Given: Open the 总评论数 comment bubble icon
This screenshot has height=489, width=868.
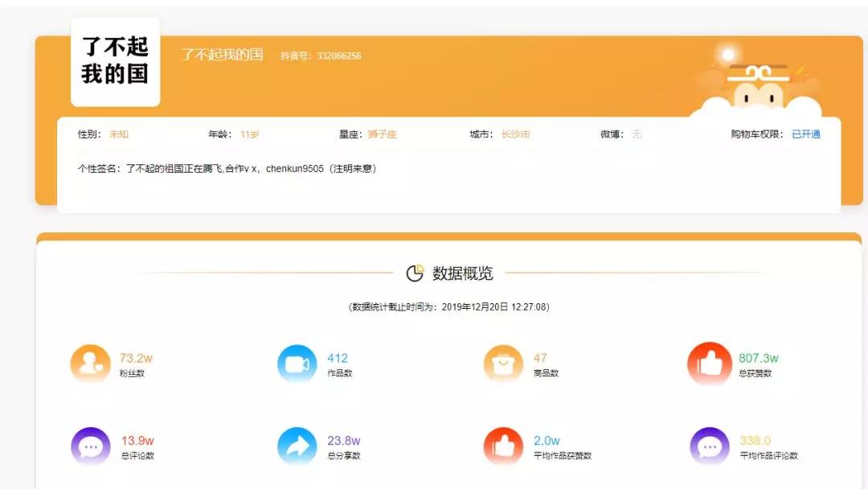Looking at the screenshot, I should point(89,445).
